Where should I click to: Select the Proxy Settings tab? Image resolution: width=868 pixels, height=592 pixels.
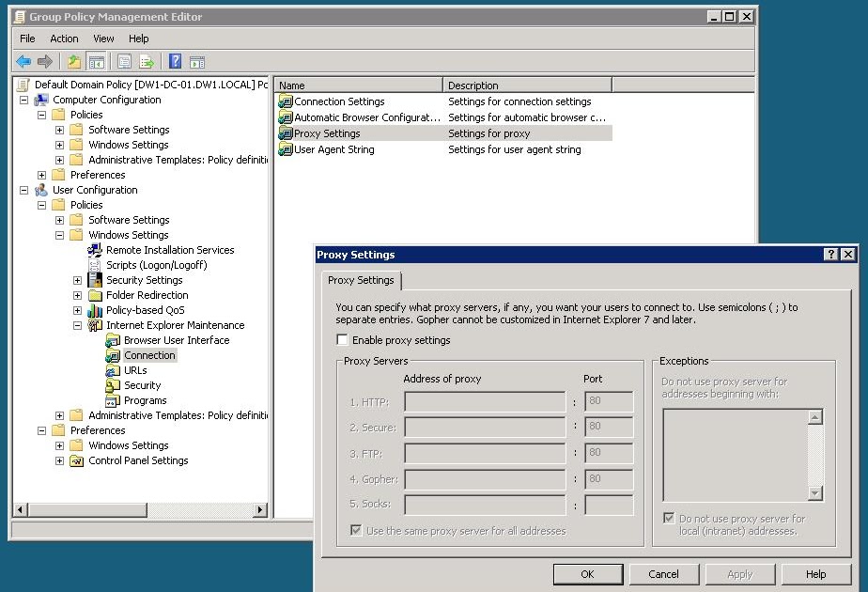point(361,280)
